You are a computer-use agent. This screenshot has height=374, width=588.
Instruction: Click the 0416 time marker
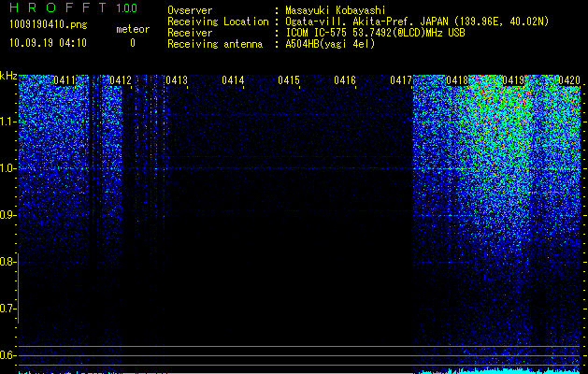(x=345, y=80)
